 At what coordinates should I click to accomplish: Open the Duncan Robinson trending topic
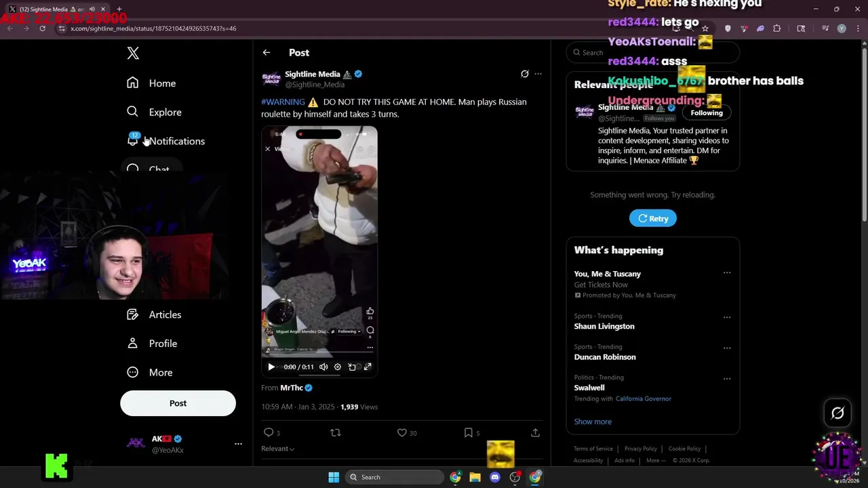[x=605, y=357]
